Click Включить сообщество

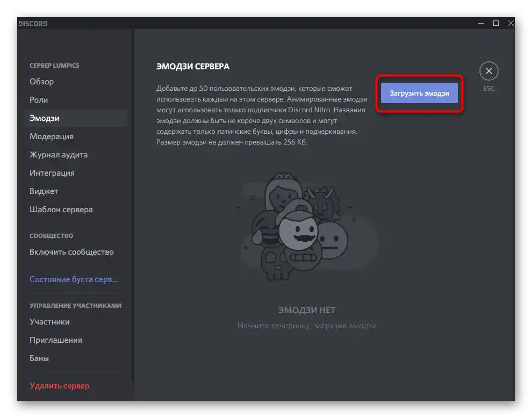coord(76,252)
